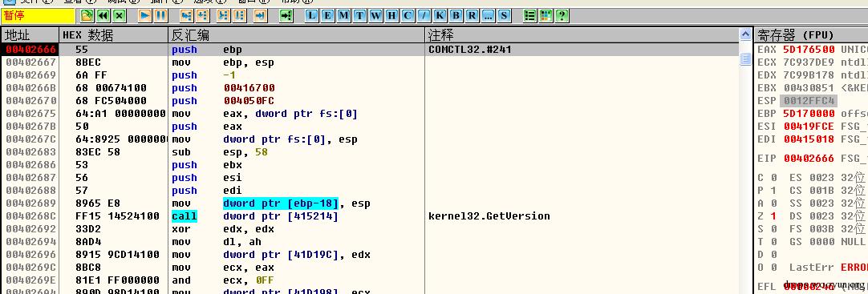
Task: Open Run Trace with the ellipsis button
Action: (x=488, y=15)
